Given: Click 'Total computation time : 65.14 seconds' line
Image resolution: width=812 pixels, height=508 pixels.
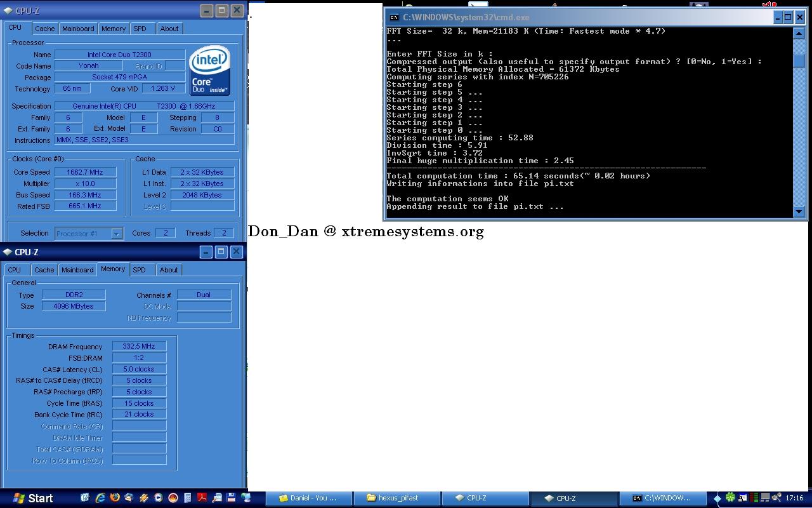Looking at the screenshot, I should [518, 176].
